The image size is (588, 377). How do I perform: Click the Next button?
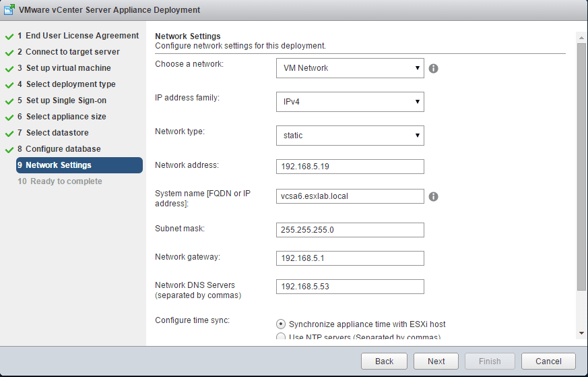pyautogui.click(x=436, y=361)
